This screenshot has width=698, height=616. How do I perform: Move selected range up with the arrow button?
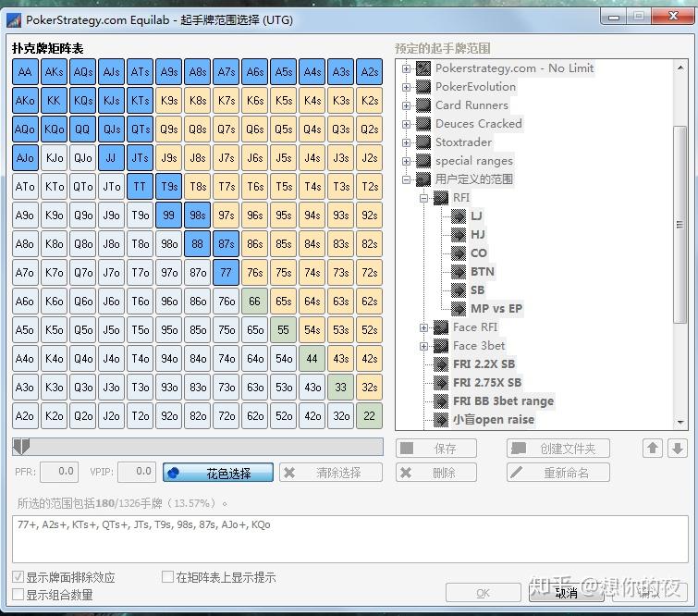click(x=653, y=448)
